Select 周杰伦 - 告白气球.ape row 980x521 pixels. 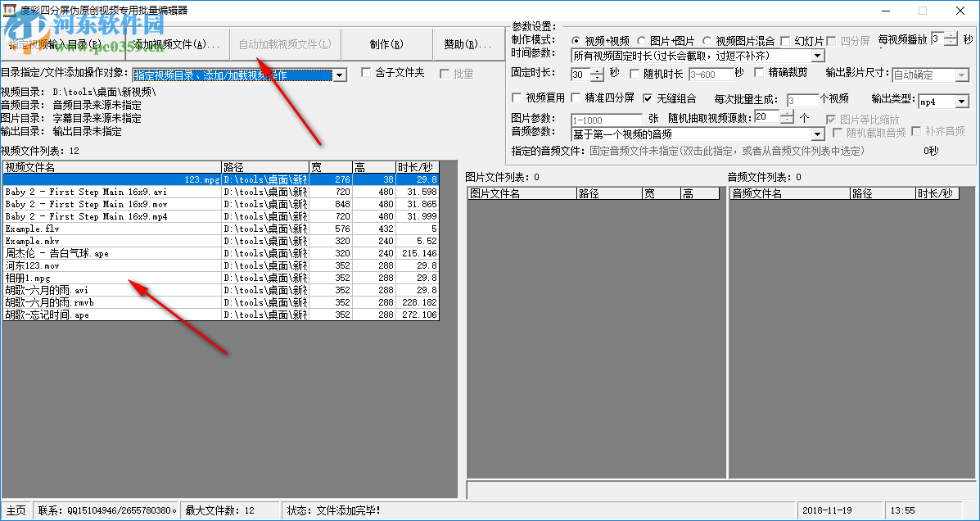coord(221,253)
